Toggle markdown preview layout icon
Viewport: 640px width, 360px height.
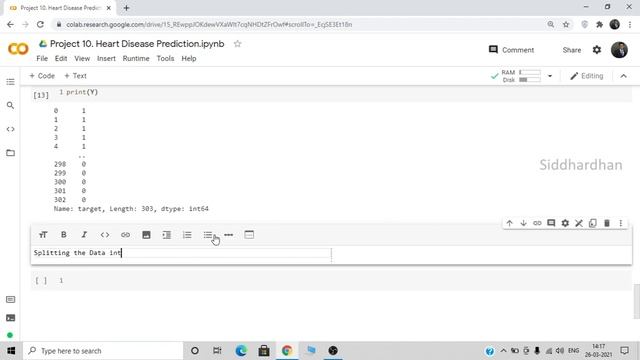pos(249,235)
